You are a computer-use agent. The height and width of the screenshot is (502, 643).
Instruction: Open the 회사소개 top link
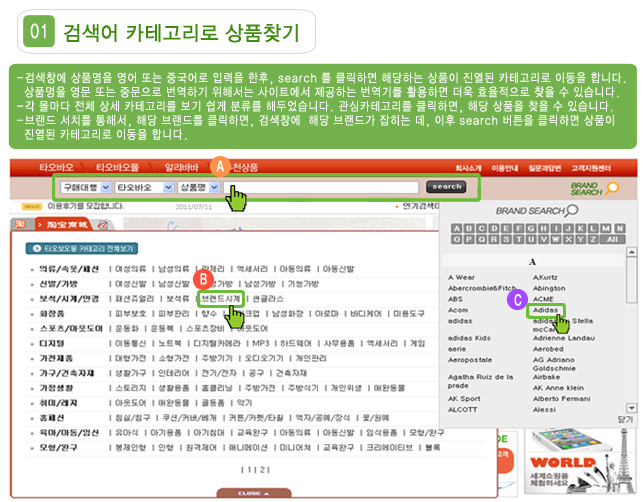tap(468, 168)
